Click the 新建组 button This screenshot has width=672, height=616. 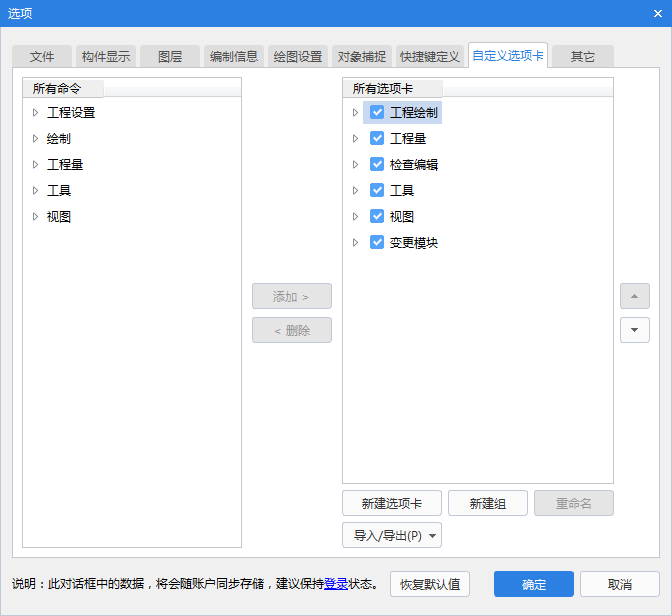487,504
